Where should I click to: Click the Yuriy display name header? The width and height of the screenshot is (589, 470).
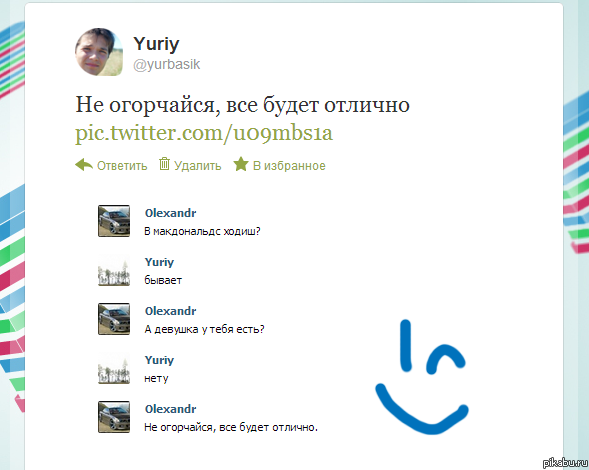point(156,44)
